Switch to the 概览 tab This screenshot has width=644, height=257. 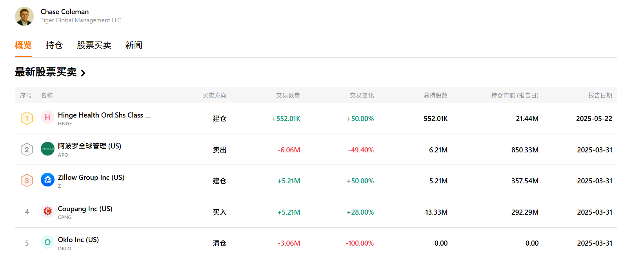pyautogui.click(x=23, y=45)
